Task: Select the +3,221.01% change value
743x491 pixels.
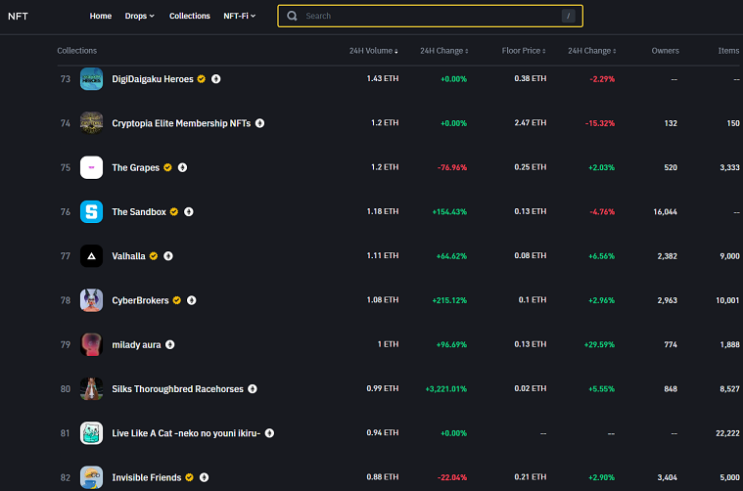Action: tap(446, 389)
